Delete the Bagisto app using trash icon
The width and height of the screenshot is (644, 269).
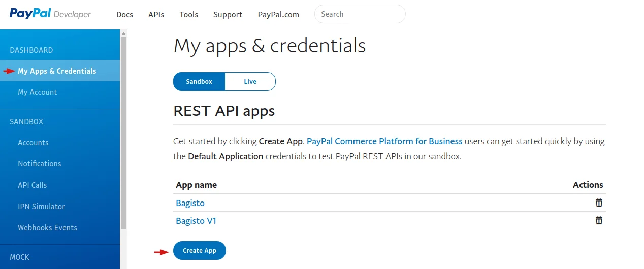tap(599, 203)
